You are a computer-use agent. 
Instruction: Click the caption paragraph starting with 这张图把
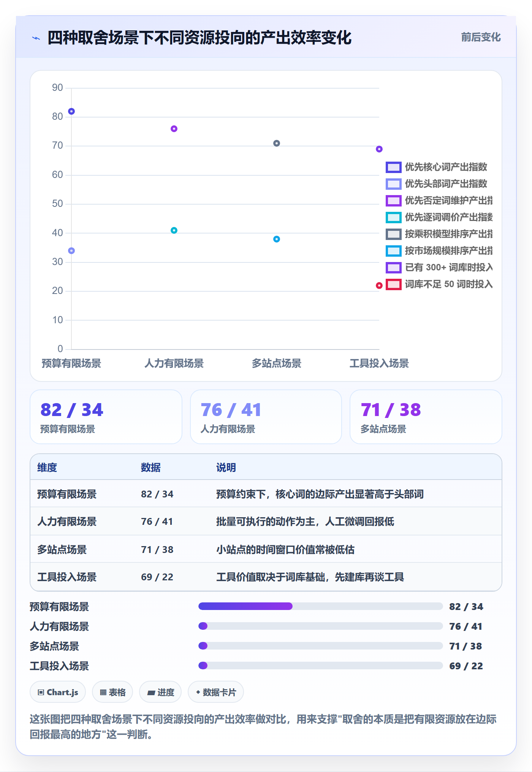263,727
